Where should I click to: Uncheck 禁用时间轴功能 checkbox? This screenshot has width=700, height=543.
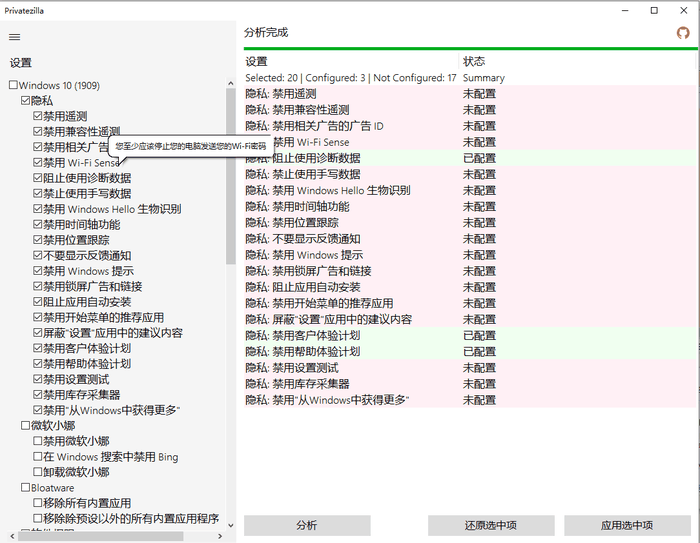coord(38,224)
